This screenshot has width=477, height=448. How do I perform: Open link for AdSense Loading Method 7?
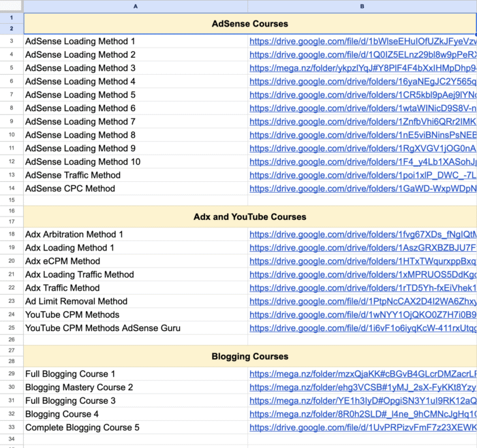tap(363, 122)
